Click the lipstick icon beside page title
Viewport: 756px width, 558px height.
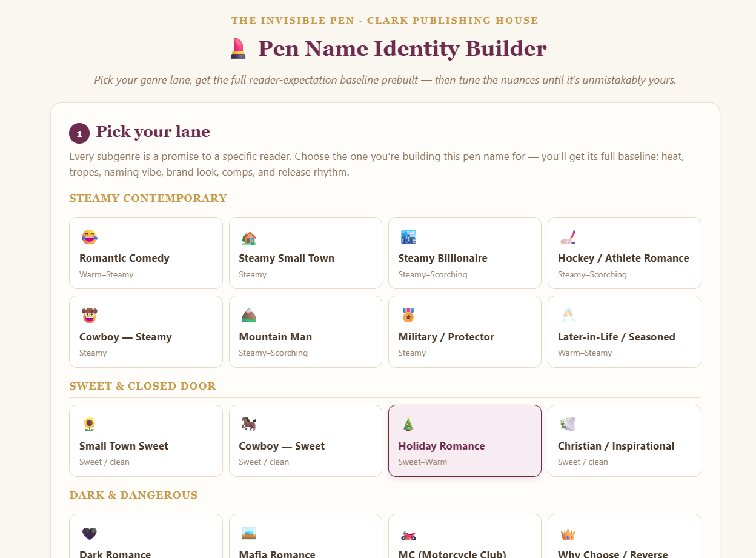point(238,48)
